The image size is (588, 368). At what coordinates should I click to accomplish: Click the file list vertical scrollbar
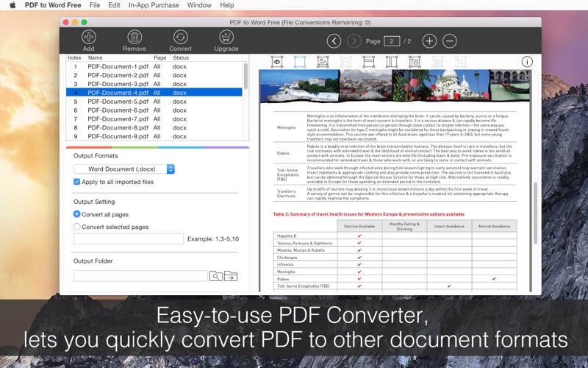click(245, 77)
